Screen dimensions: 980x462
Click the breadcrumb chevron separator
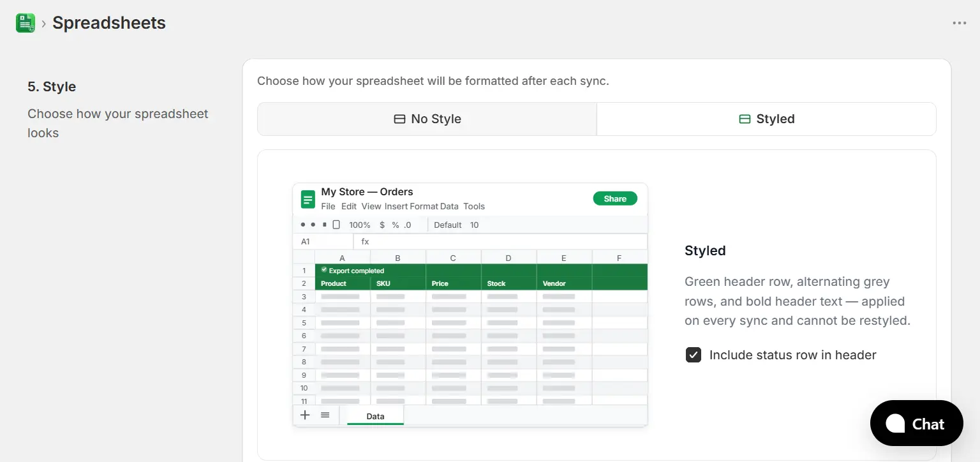click(43, 24)
